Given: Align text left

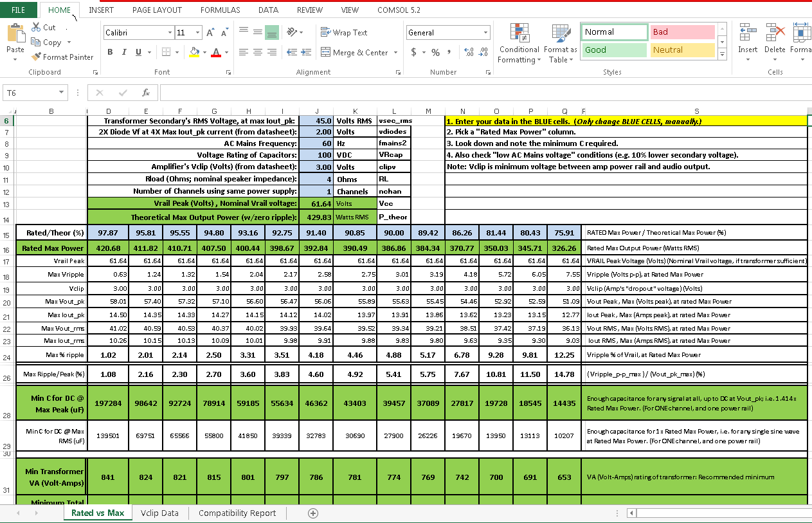Looking at the screenshot, I should [x=244, y=52].
